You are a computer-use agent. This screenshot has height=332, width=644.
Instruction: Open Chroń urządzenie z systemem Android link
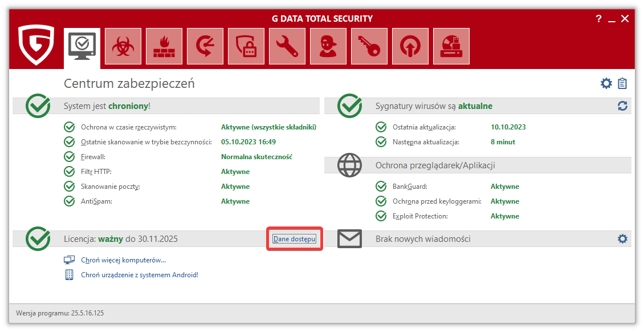140,275
